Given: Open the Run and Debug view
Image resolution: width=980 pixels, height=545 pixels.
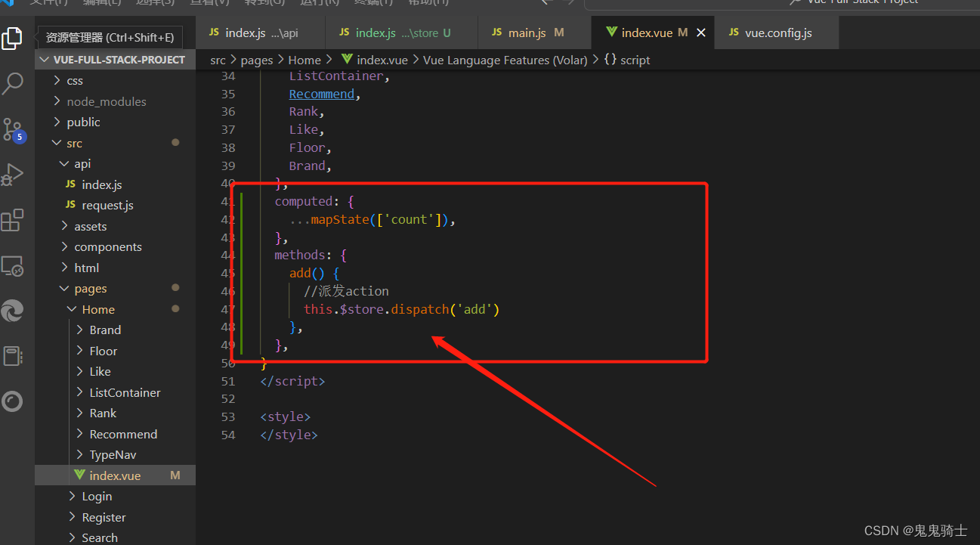Looking at the screenshot, I should click(12, 175).
